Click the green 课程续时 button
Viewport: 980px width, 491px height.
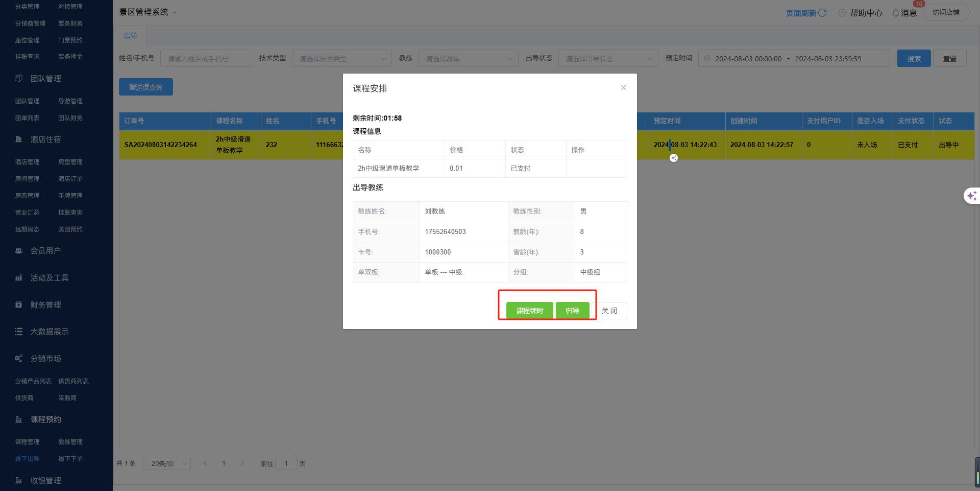click(529, 311)
